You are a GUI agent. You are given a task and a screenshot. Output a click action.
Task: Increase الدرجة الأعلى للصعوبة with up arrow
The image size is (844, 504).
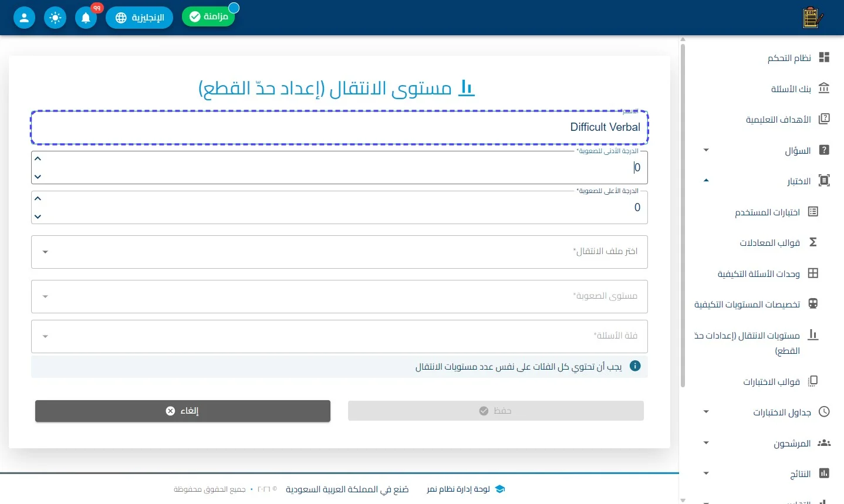pyautogui.click(x=38, y=198)
